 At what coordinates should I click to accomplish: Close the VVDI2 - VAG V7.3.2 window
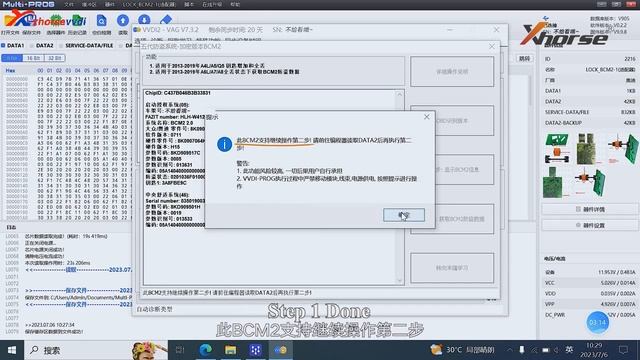(496, 30)
